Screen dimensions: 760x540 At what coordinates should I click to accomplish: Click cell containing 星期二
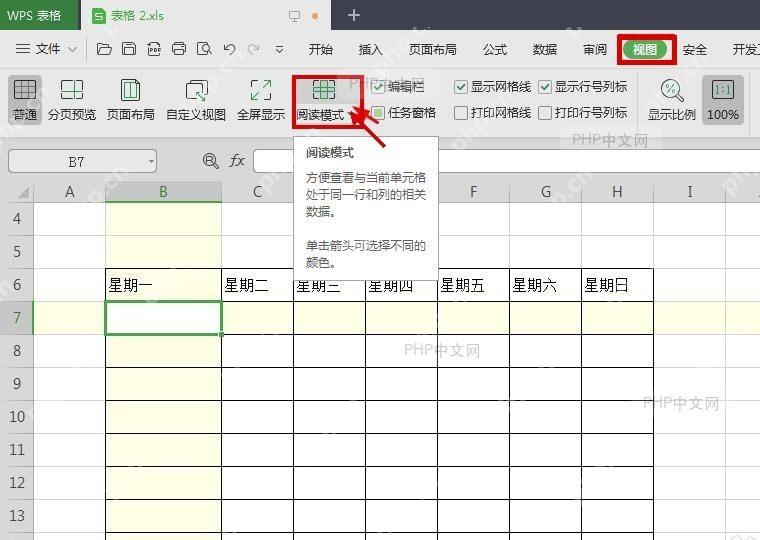pos(257,285)
